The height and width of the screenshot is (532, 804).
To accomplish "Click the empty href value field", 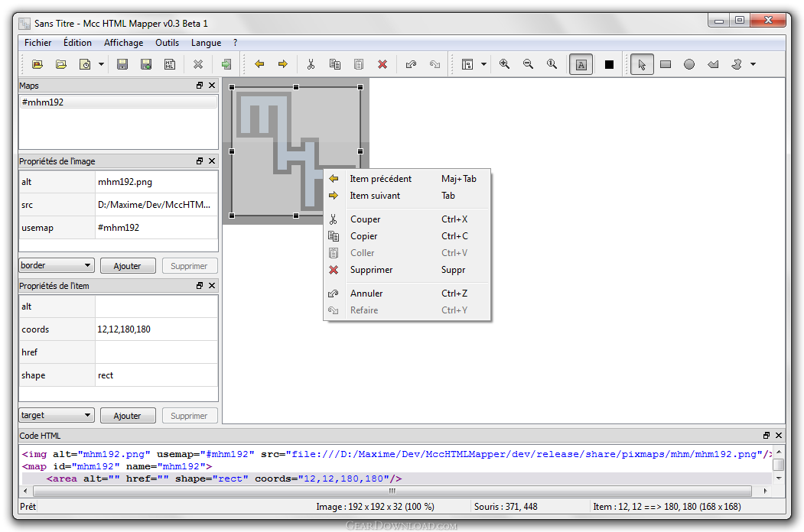I will click(156, 352).
